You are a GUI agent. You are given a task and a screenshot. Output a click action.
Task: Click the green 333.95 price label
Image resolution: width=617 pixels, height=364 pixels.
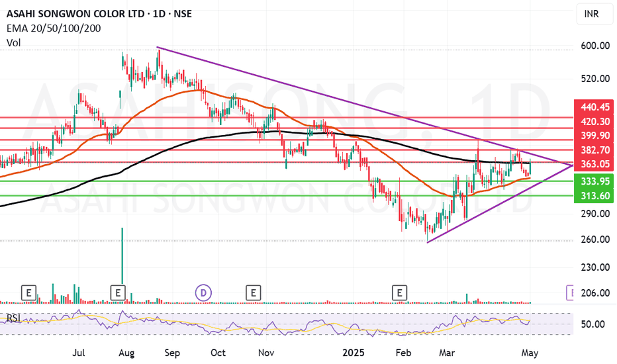[594, 181]
